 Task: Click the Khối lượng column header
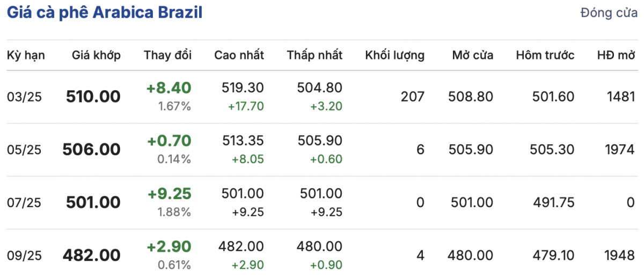(394, 55)
